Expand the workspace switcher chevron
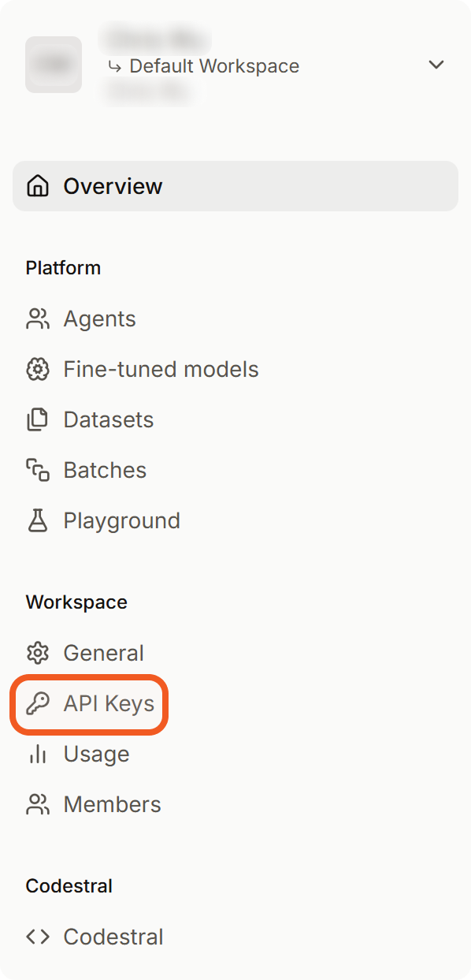 pos(436,65)
